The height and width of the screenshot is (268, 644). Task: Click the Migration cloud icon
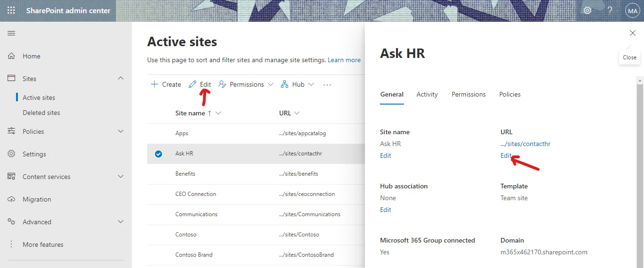coord(11,199)
